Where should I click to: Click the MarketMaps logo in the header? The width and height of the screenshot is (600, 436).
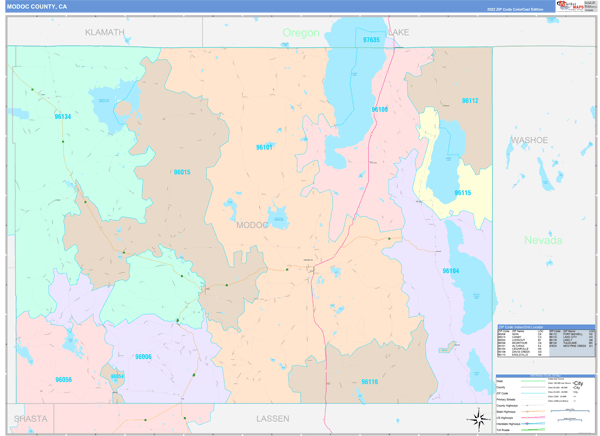click(x=571, y=6)
